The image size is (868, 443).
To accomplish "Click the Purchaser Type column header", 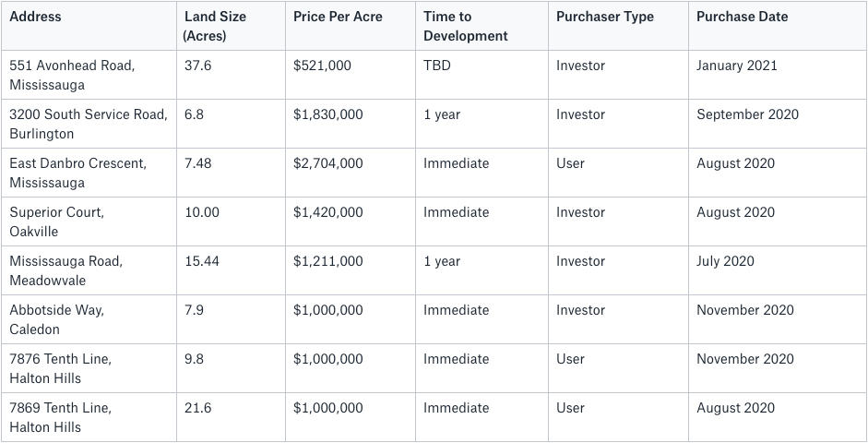I will point(618,26).
